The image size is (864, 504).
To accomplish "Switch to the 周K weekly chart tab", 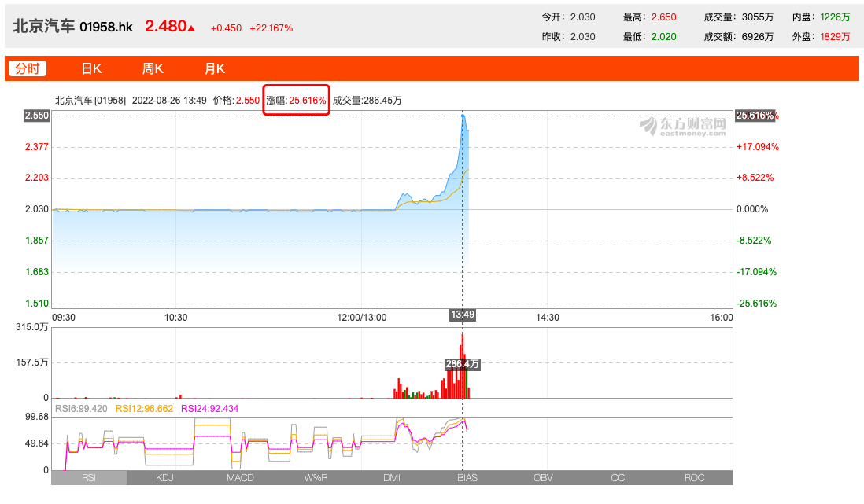I will pyautogui.click(x=153, y=68).
